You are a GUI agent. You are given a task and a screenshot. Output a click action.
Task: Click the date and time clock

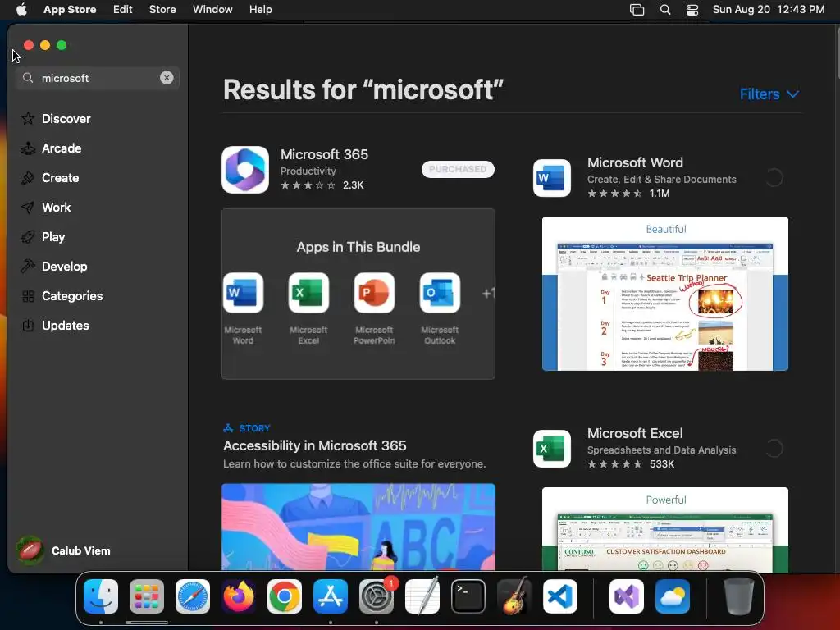[768, 10]
